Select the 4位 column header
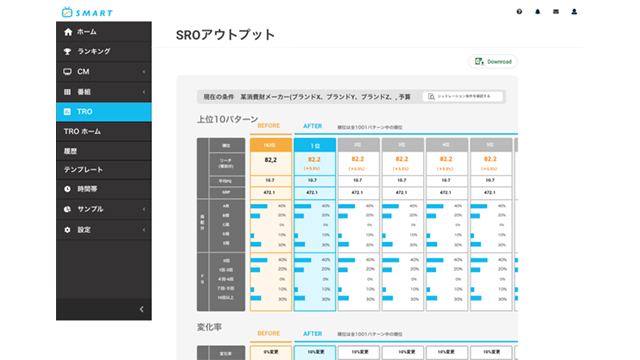The width and height of the screenshot is (640, 360). (447, 145)
